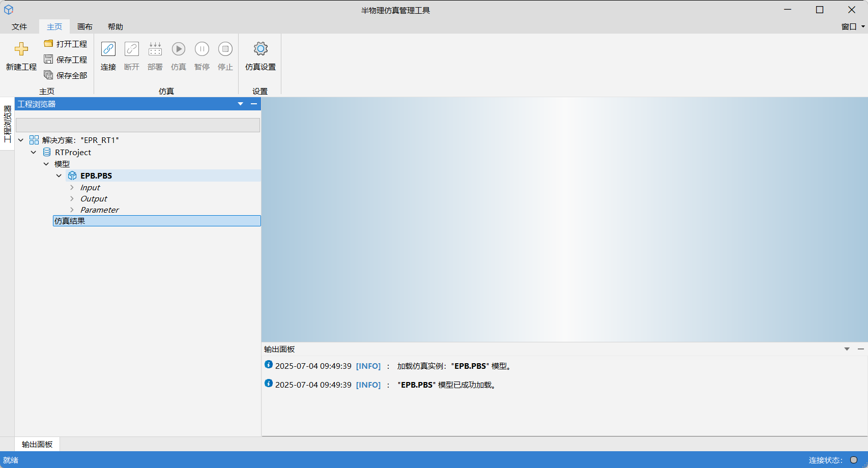Click the New Project plus icon
868x468 pixels.
click(x=21, y=49)
